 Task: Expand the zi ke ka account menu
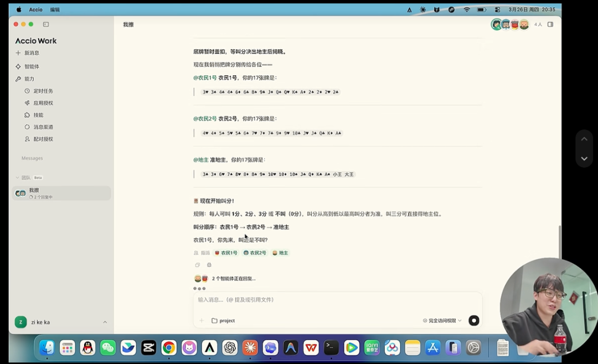tap(61, 323)
